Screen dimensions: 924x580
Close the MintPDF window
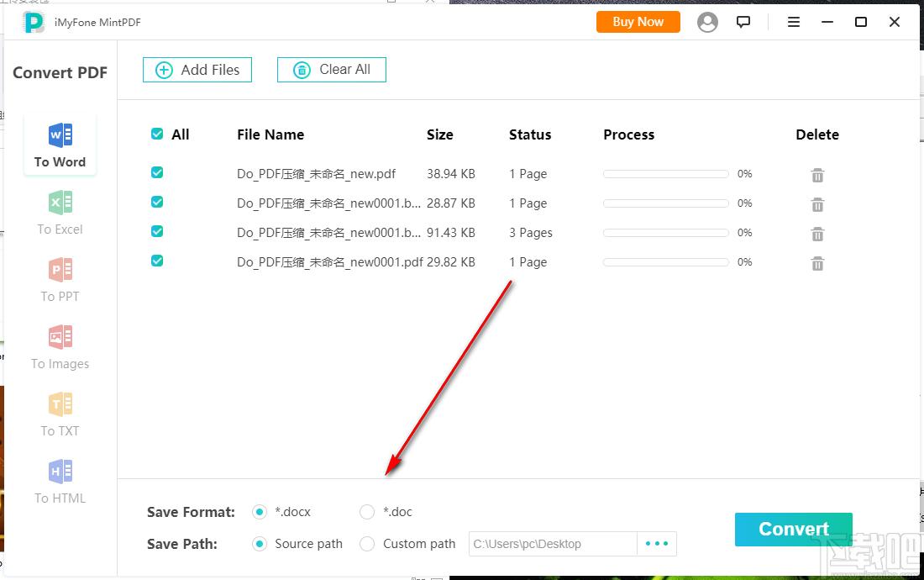click(x=895, y=22)
